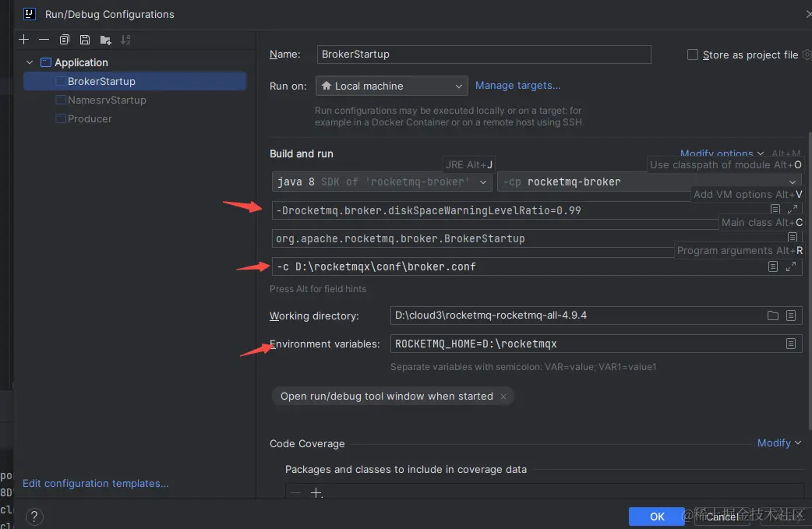Screen dimensions: 812x529
Task: Open the help question mark button
Action: click(x=34, y=516)
